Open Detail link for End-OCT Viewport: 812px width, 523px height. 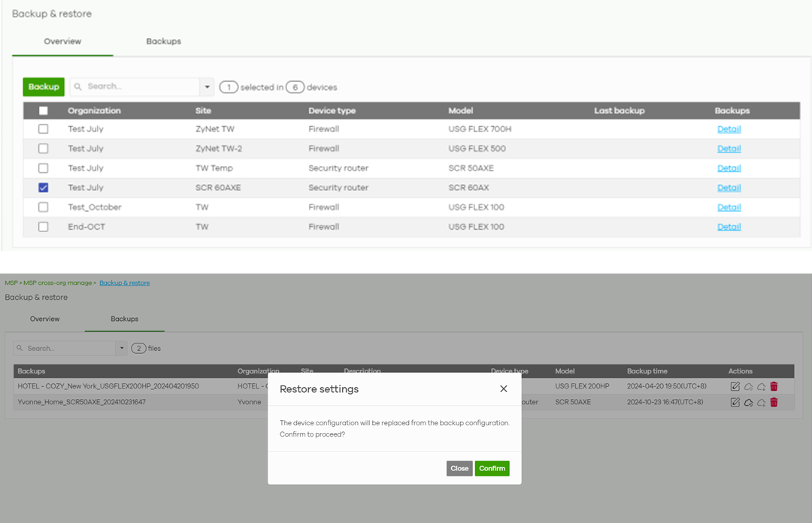pyautogui.click(x=729, y=227)
